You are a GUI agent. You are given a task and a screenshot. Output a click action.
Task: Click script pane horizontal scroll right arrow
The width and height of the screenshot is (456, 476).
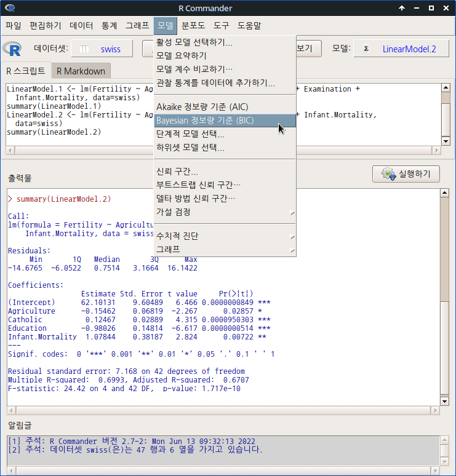click(x=437, y=150)
